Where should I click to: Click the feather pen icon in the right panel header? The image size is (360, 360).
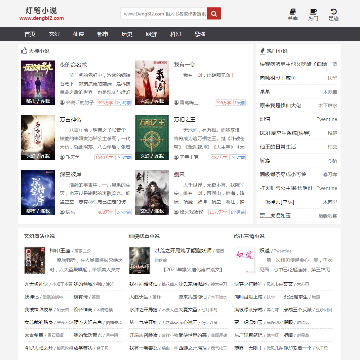(x=263, y=51)
